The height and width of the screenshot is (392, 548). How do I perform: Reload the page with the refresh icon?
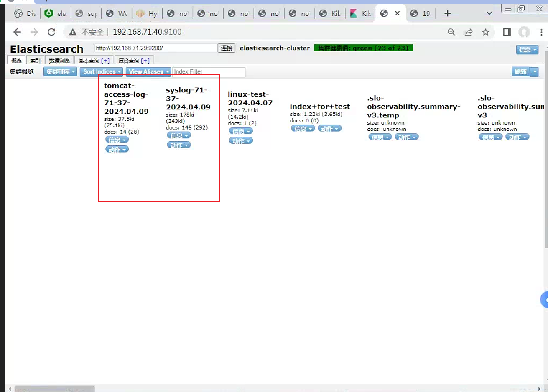click(51, 32)
